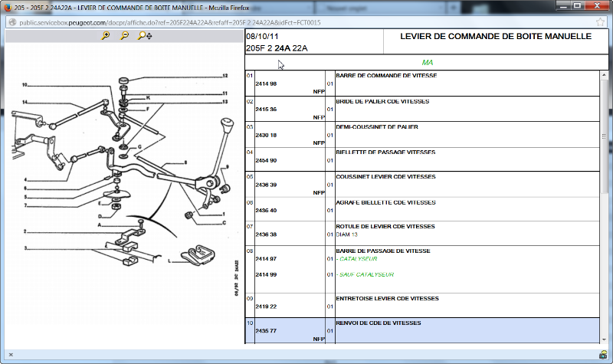This screenshot has height=364, width=613.
Task: Select part number 2436 38
Action: coord(266,234)
